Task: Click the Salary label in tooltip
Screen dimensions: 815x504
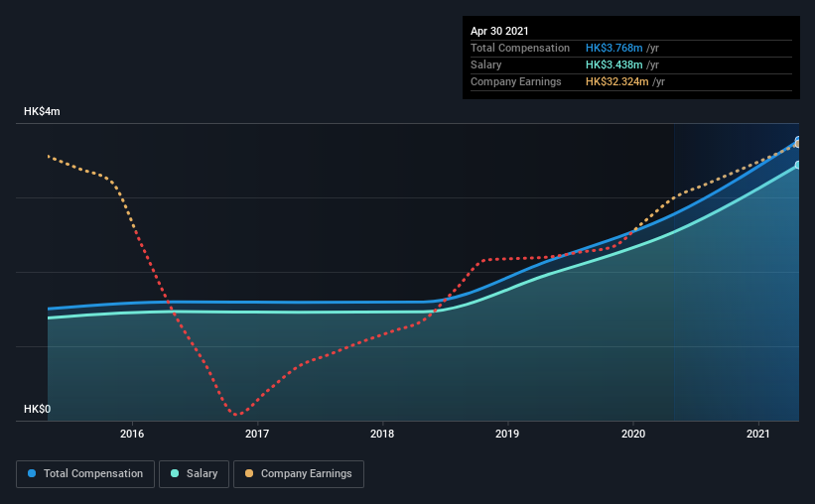Action: (486, 64)
